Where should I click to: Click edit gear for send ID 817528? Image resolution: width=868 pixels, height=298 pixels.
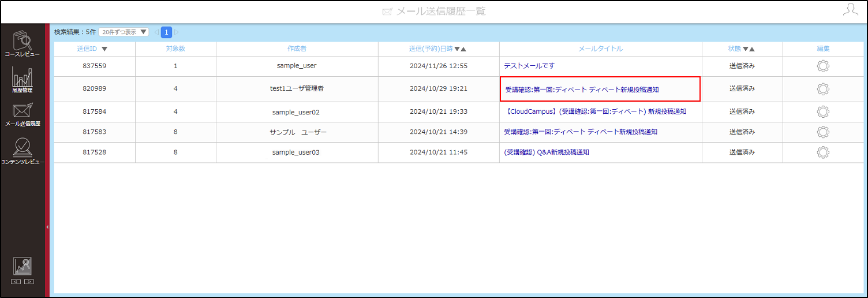823,152
